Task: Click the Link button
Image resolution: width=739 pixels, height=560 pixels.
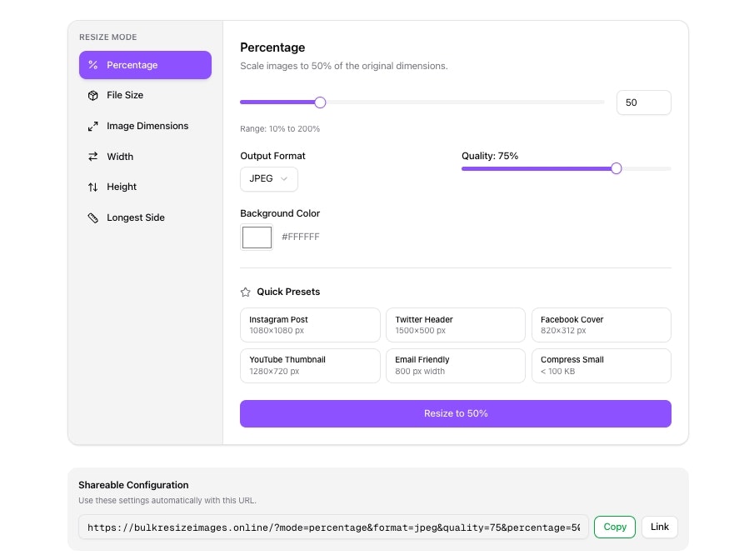Action: click(x=660, y=527)
